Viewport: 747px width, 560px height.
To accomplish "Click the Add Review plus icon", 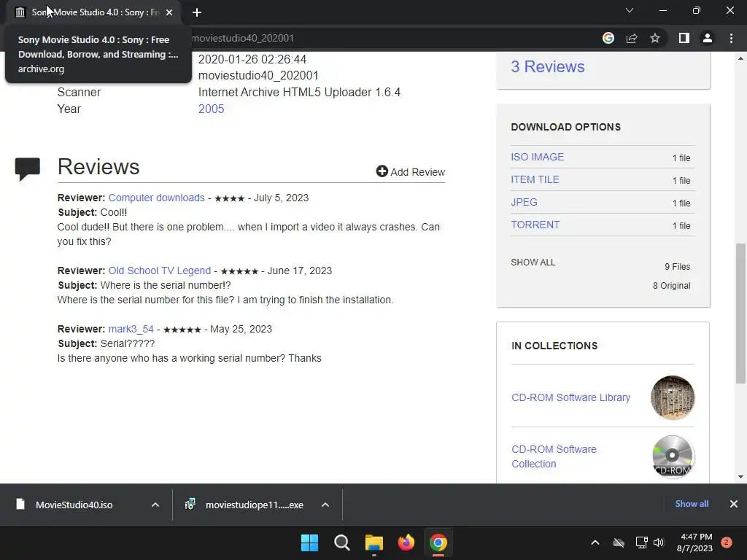I will pyautogui.click(x=382, y=171).
